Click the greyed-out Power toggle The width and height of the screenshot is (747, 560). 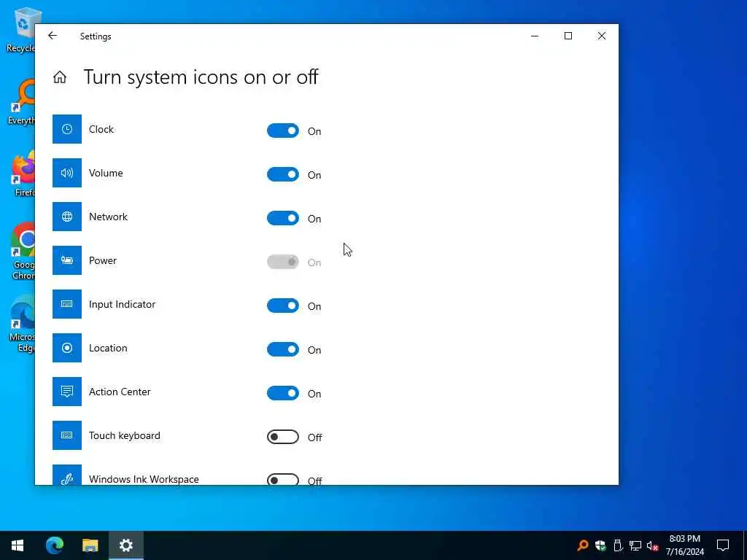click(283, 262)
